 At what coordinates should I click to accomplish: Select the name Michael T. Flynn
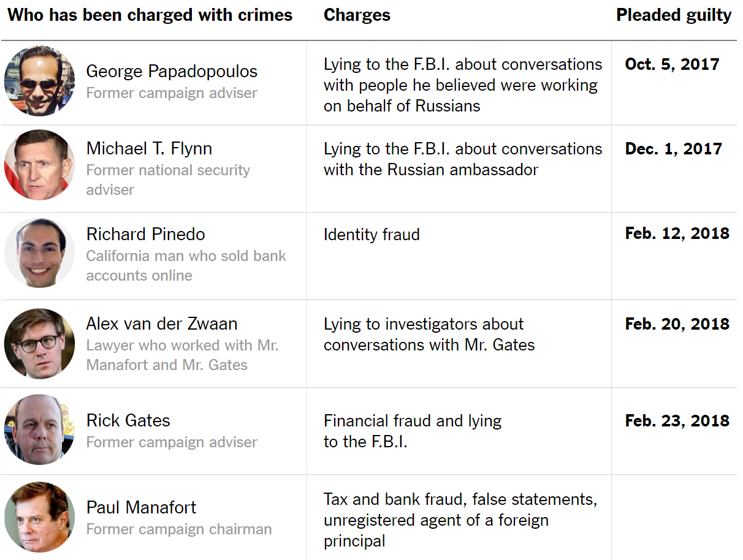click(x=149, y=148)
